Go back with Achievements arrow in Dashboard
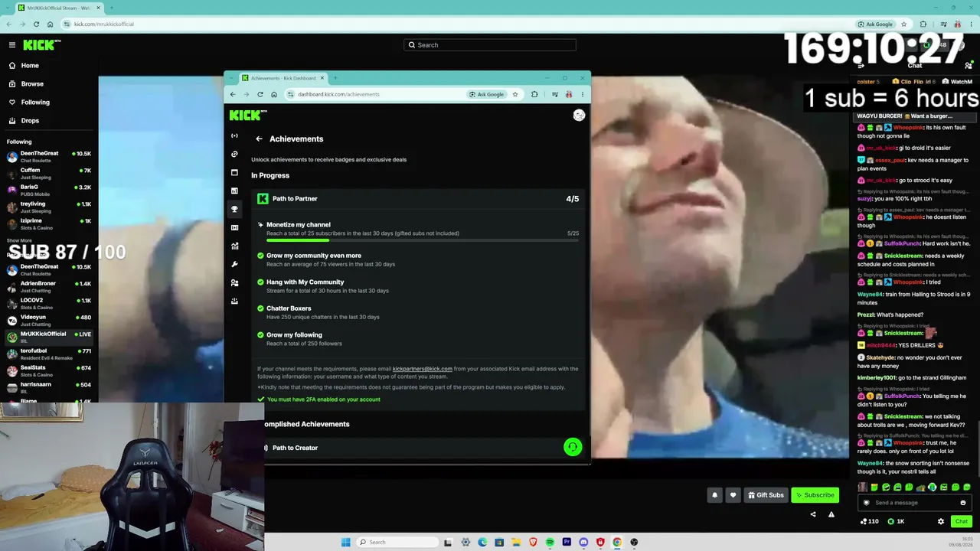Image resolution: width=980 pixels, height=551 pixels. point(259,139)
